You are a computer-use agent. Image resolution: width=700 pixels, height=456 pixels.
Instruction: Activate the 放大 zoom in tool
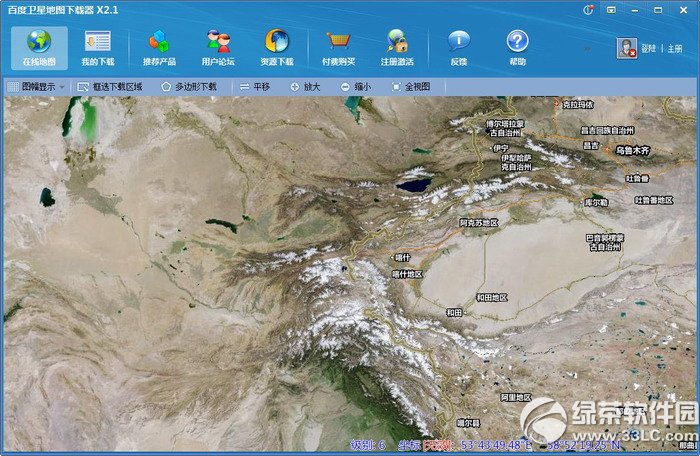coord(305,87)
